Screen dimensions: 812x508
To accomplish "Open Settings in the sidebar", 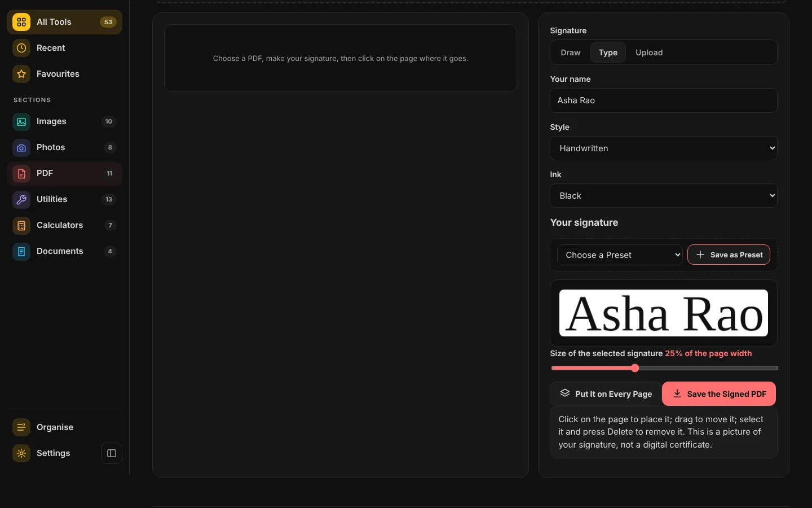I will (53, 453).
